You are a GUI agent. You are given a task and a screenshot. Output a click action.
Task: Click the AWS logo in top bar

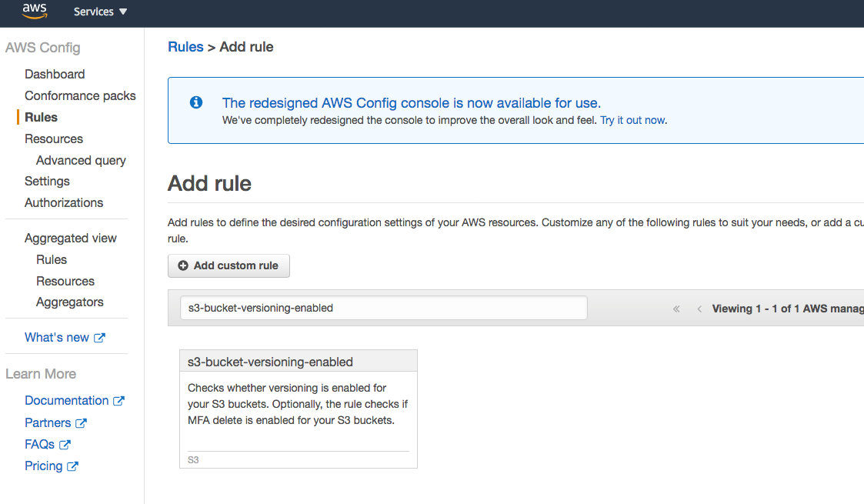(34, 12)
